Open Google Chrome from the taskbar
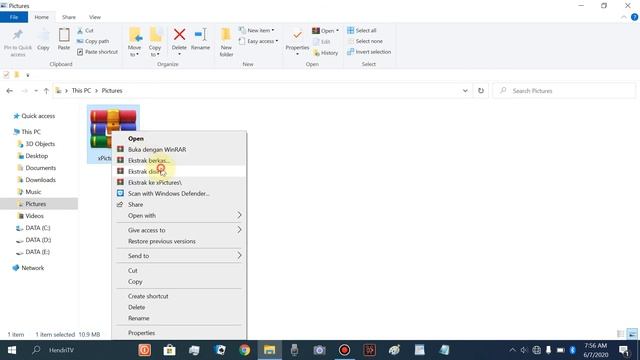The image size is (640, 360). click(244, 350)
